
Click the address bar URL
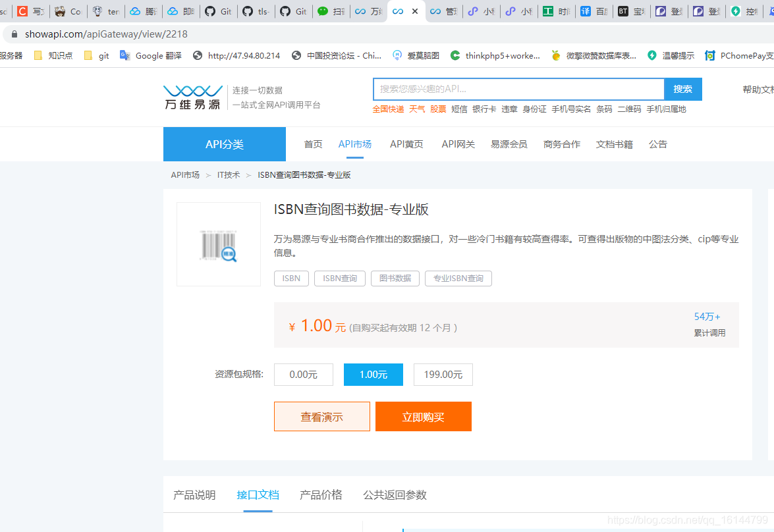[x=106, y=34]
